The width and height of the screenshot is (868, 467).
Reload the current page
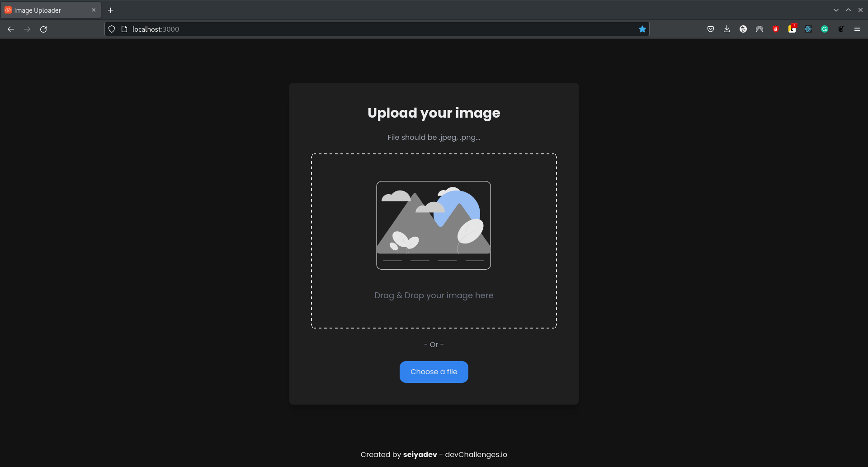coord(43,29)
